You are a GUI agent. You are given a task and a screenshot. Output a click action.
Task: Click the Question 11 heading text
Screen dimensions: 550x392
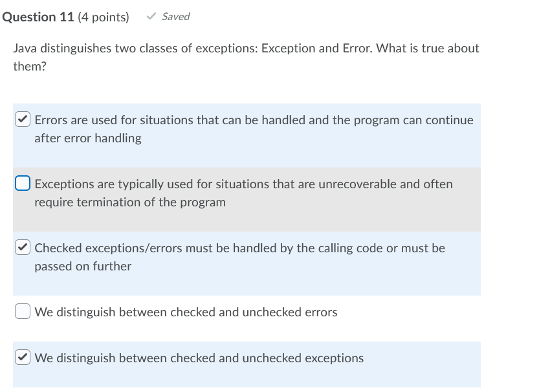click(x=37, y=17)
